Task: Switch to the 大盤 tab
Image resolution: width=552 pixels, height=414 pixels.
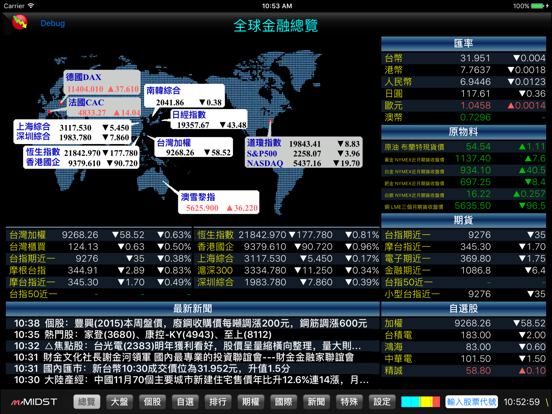Action: coord(119,402)
